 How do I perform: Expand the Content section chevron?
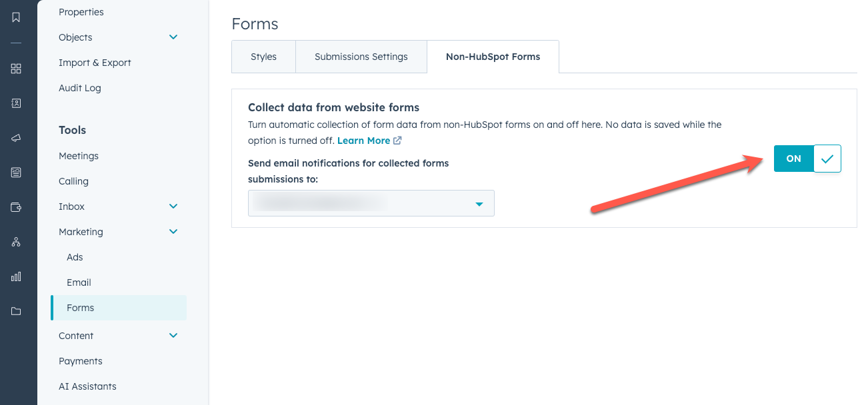point(173,336)
